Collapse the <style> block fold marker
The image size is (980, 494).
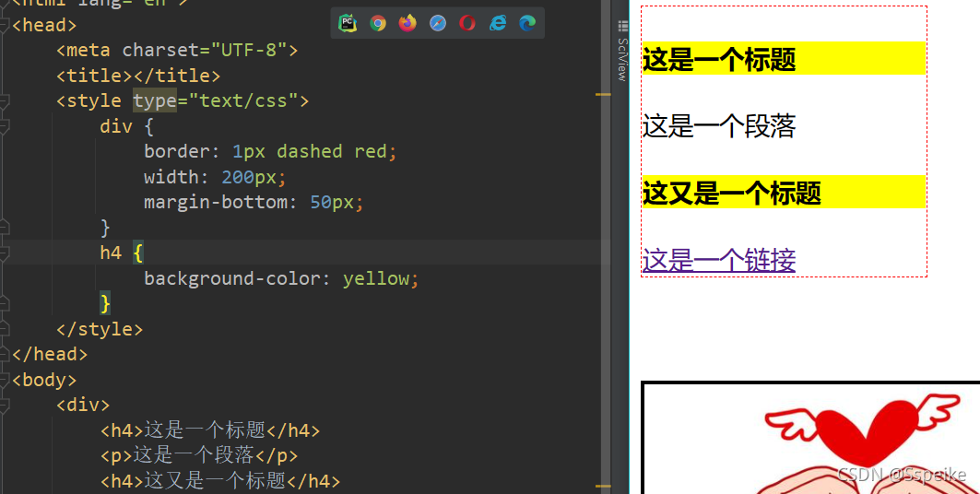tap(4, 101)
